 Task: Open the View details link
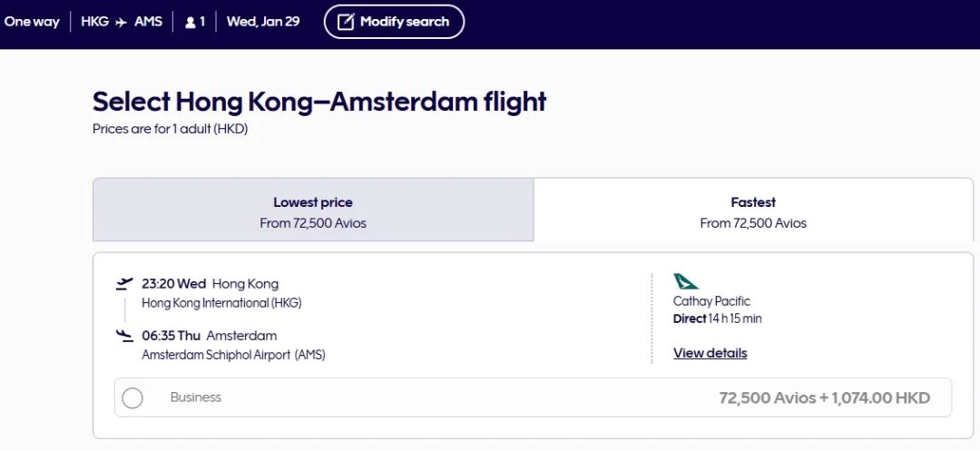click(x=710, y=353)
